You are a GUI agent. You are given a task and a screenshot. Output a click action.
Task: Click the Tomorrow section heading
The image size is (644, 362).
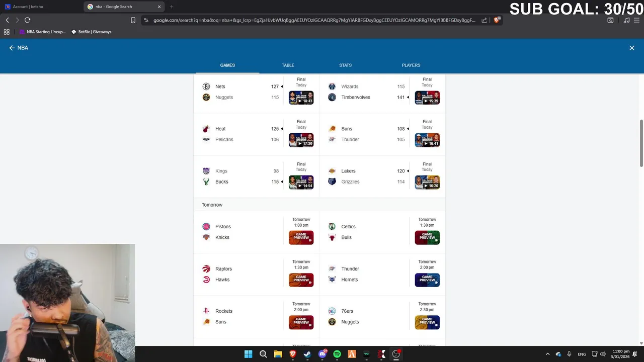pyautogui.click(x=212, y=205)
